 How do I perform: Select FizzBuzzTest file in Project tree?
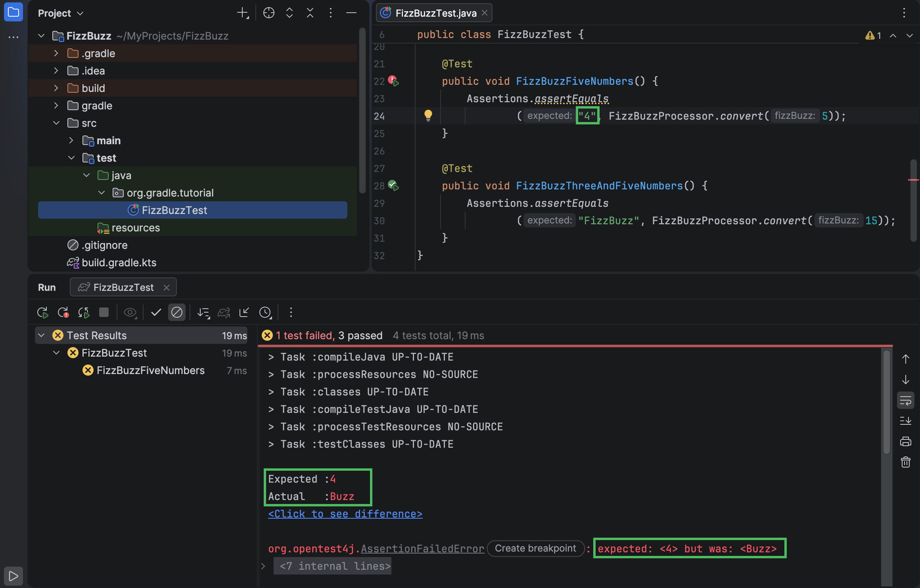[x=193, y=210]
